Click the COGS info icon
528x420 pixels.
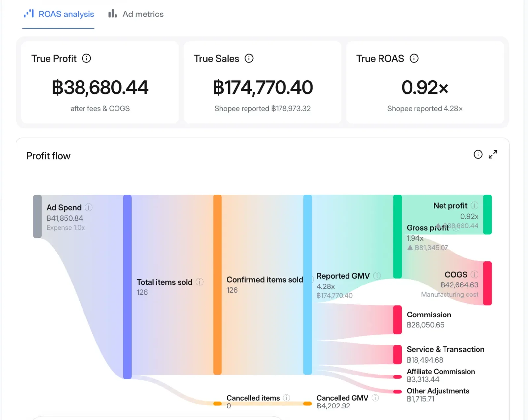tap(474, 274)
